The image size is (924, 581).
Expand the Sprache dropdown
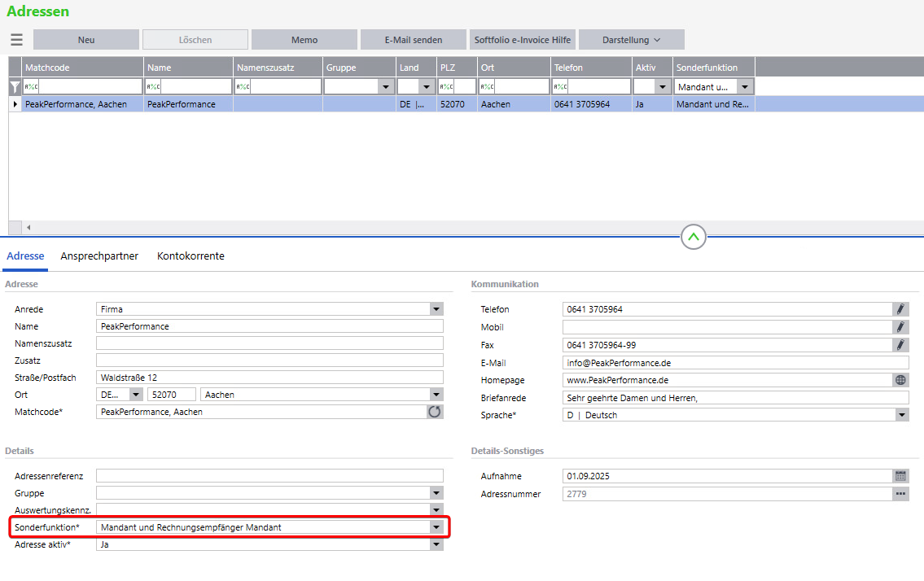(x=901, y=416)
